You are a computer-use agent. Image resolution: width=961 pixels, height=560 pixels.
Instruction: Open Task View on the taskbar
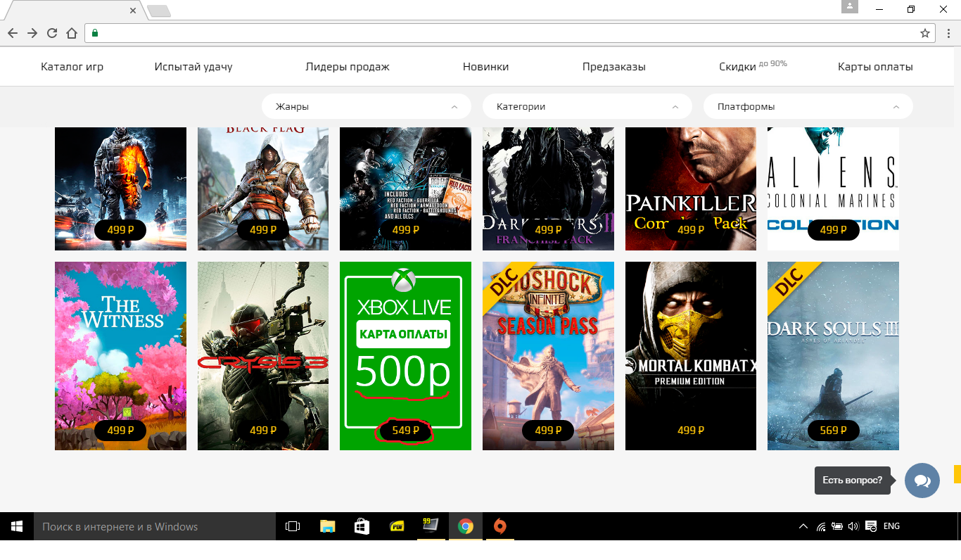click(x=293, y=526)
